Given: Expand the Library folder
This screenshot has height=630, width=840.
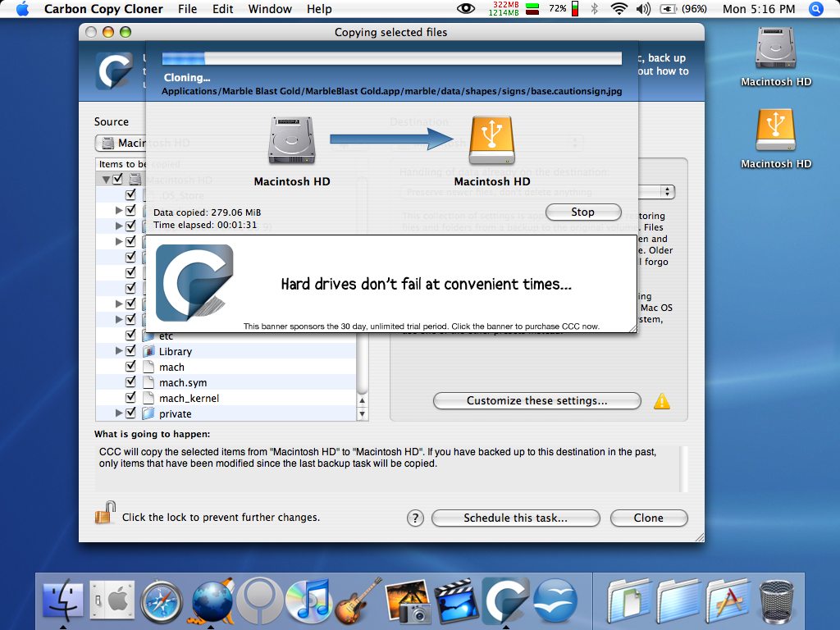Looking at the screenshot, I should (119, 351).
